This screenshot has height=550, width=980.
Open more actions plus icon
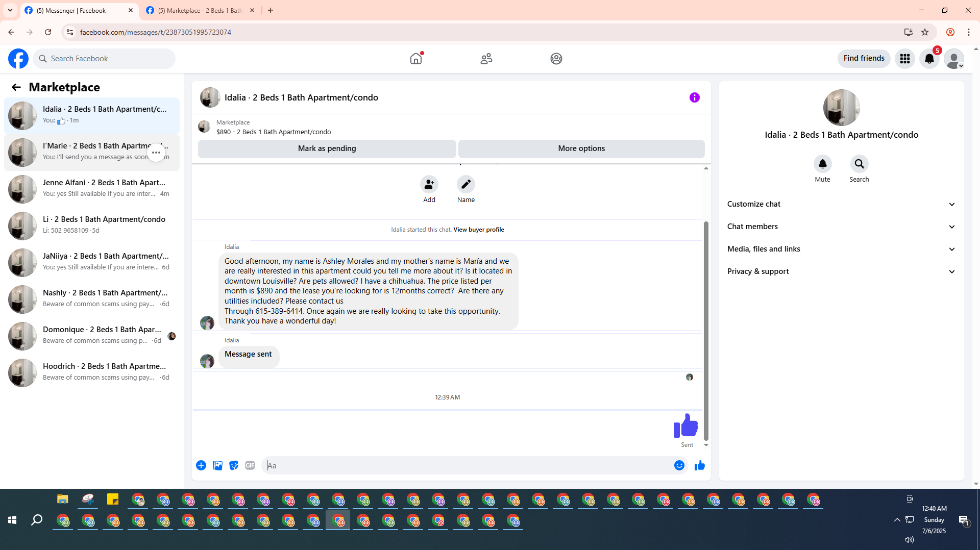201,465
